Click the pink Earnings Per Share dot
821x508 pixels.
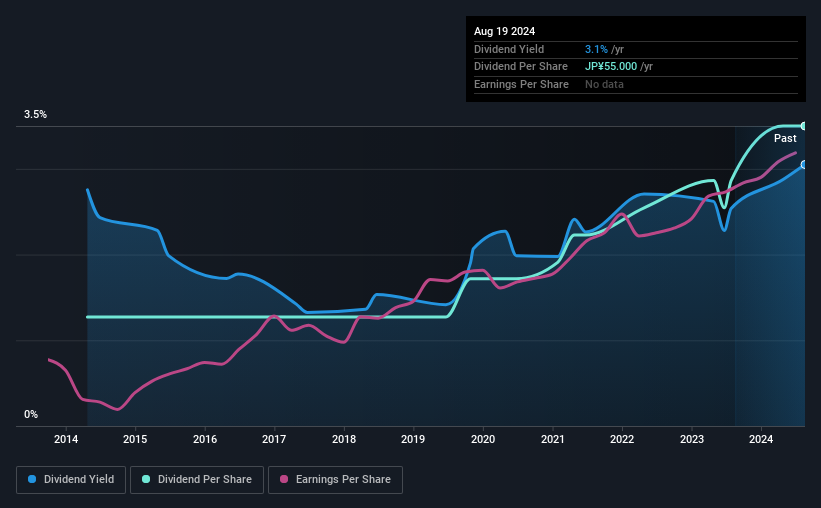tap(284, 479)
